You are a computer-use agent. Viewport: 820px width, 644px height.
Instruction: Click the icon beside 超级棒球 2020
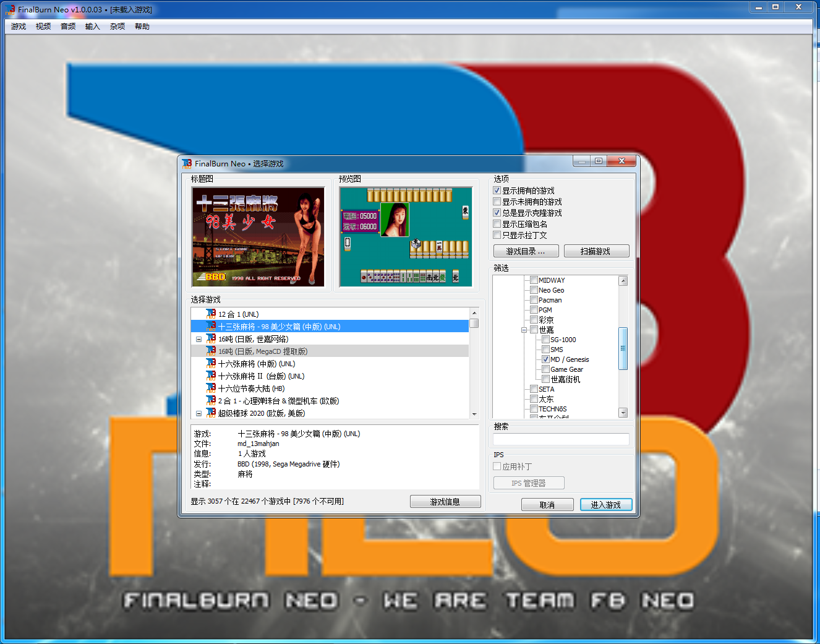tap(211, 413)
